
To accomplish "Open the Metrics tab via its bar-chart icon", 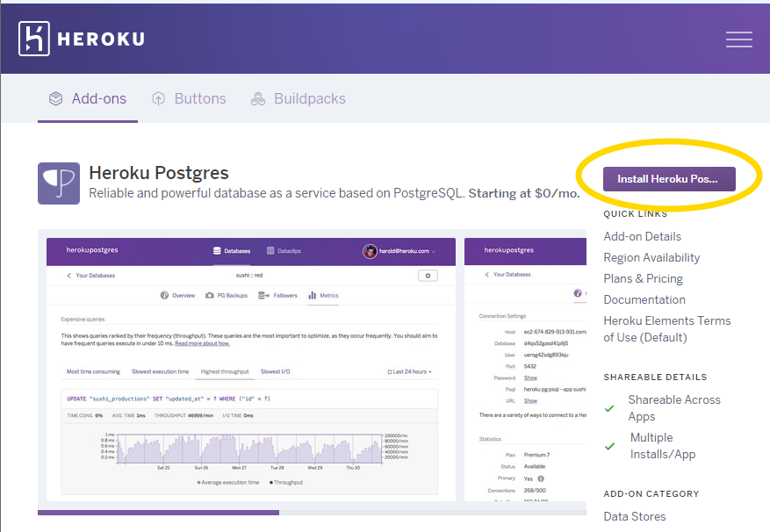I will tap(311, 295).
